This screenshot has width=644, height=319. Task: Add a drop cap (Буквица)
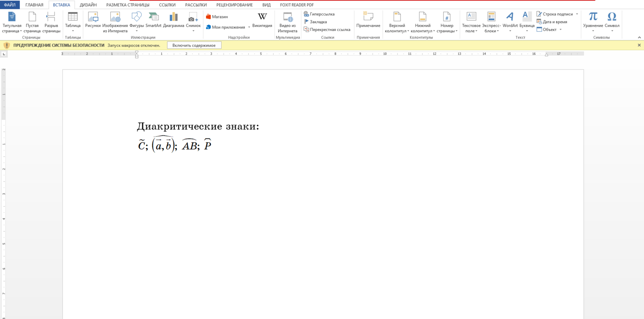tap(527, 20)
